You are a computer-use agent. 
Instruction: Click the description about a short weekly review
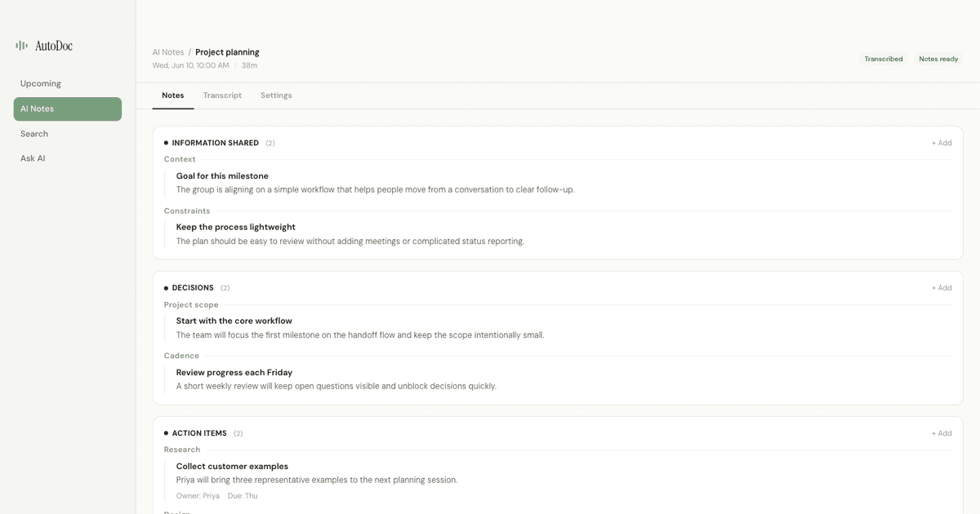[x=336, y=387]
